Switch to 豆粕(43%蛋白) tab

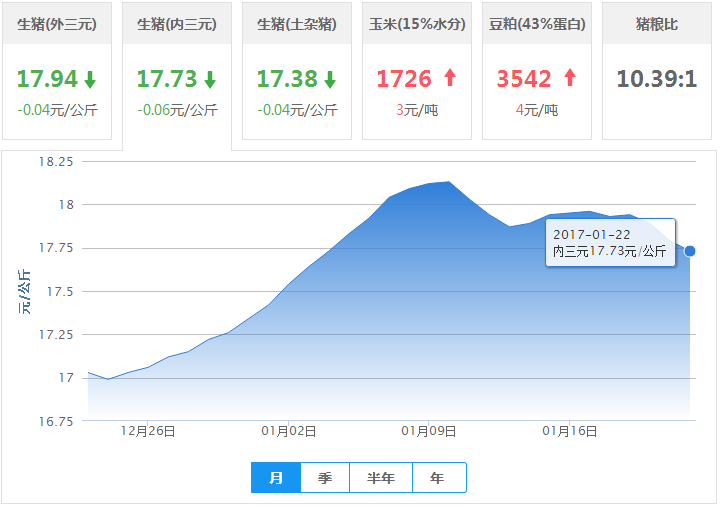[x=536, y=24]
